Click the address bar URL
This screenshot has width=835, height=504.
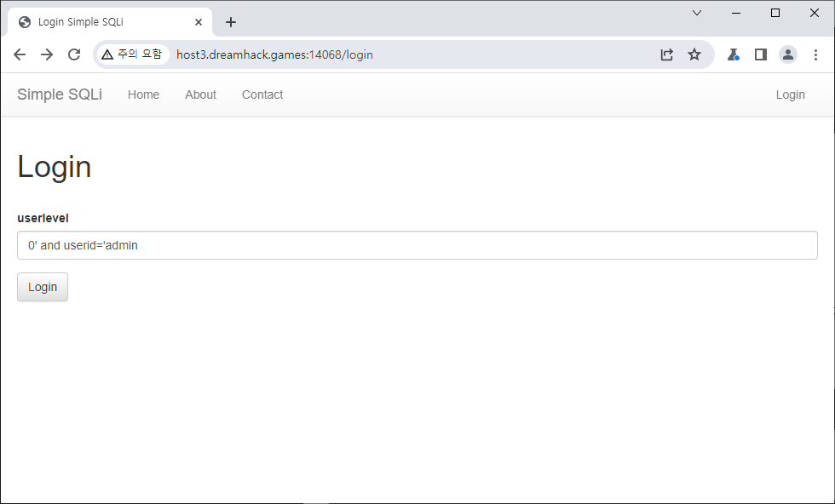pyautogui.click(x=274, y=54)
